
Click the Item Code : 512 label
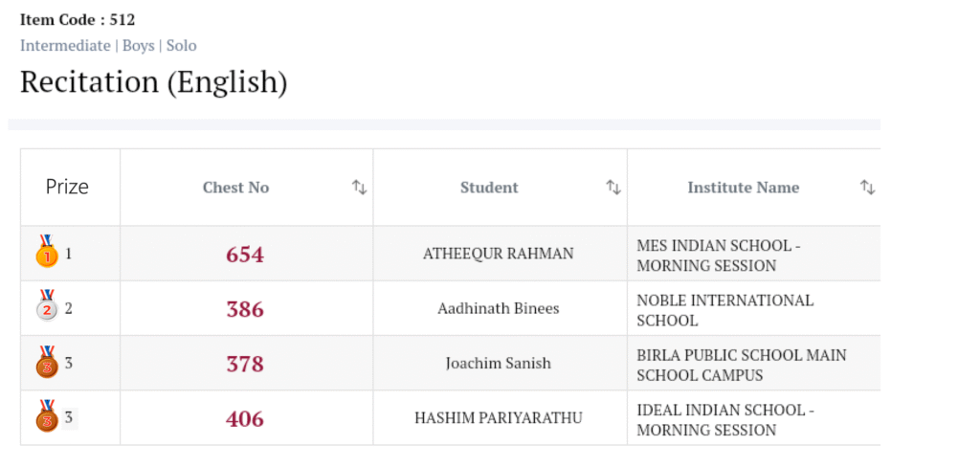click(78, 19)
